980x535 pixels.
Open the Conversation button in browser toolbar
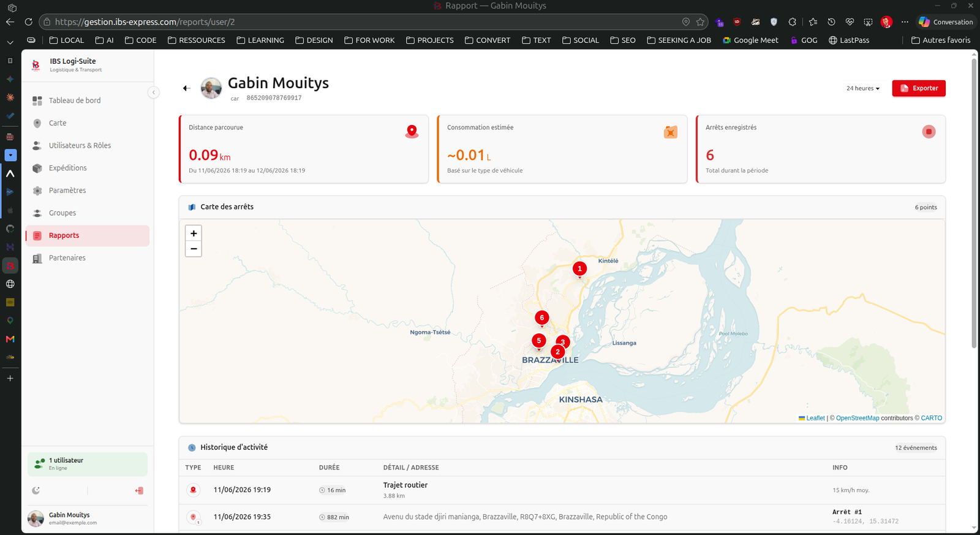(x=946, y=22)
